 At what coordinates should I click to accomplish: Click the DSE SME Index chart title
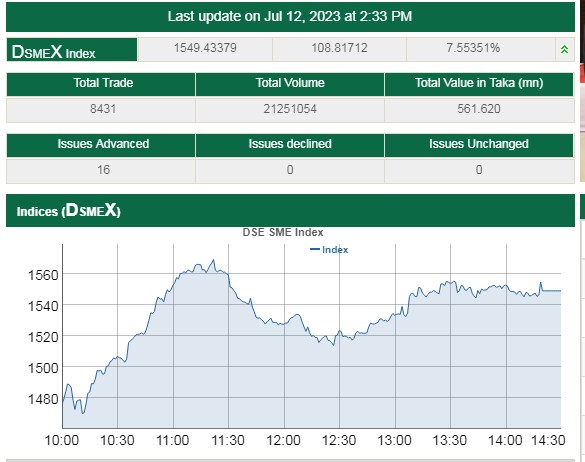283,232
